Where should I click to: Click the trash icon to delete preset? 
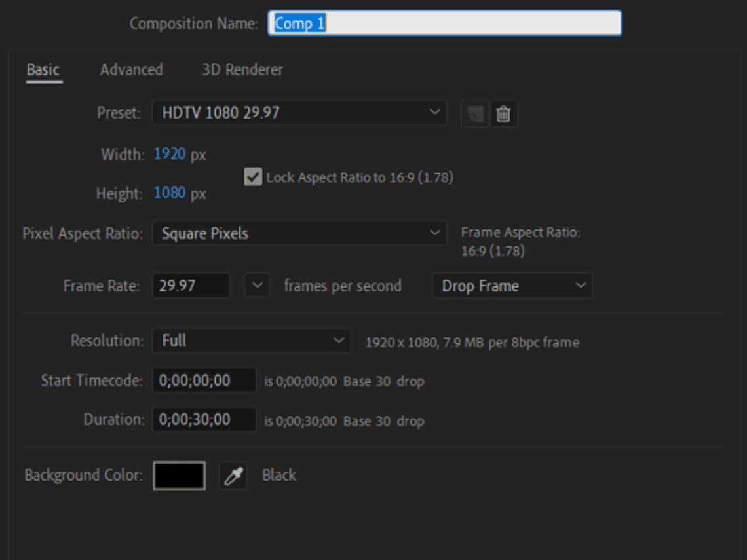click(503, 114)
